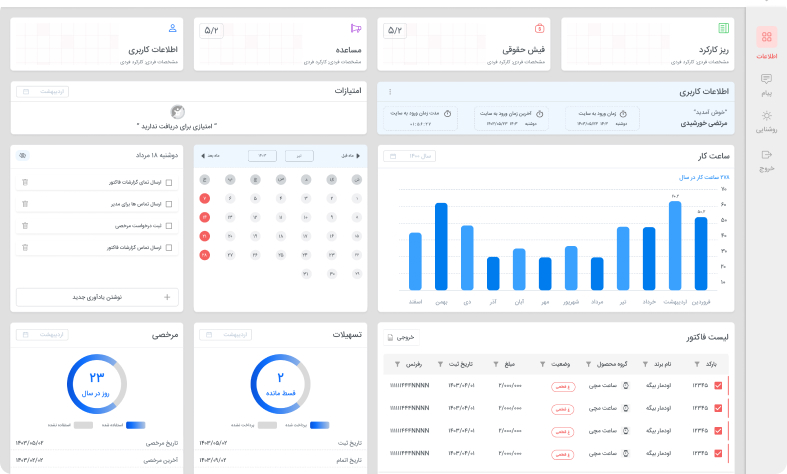Screen dimensions: 787x474
Task: Select اطلاعات item in the sidebar
Action: [x=766, y=42]
